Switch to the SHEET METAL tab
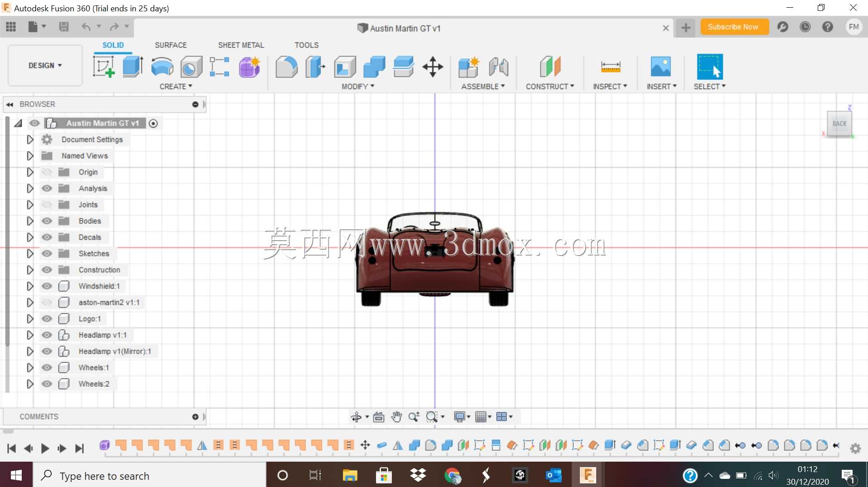Screen dimensions: 868x487 tap(241, 45)
